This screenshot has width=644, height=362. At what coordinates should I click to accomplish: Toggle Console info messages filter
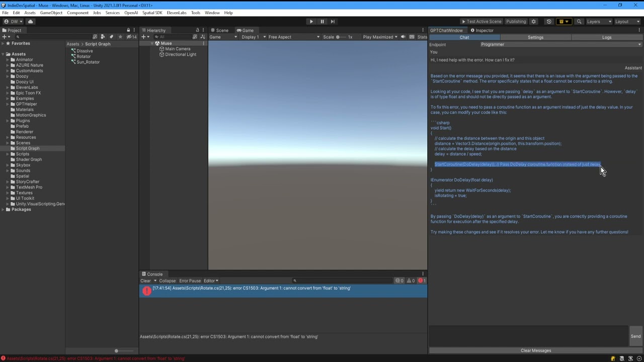coord(399,281)
